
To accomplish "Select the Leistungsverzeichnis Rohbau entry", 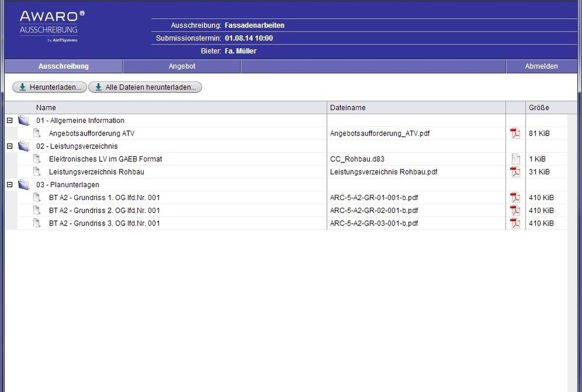I will pos(96,172).
